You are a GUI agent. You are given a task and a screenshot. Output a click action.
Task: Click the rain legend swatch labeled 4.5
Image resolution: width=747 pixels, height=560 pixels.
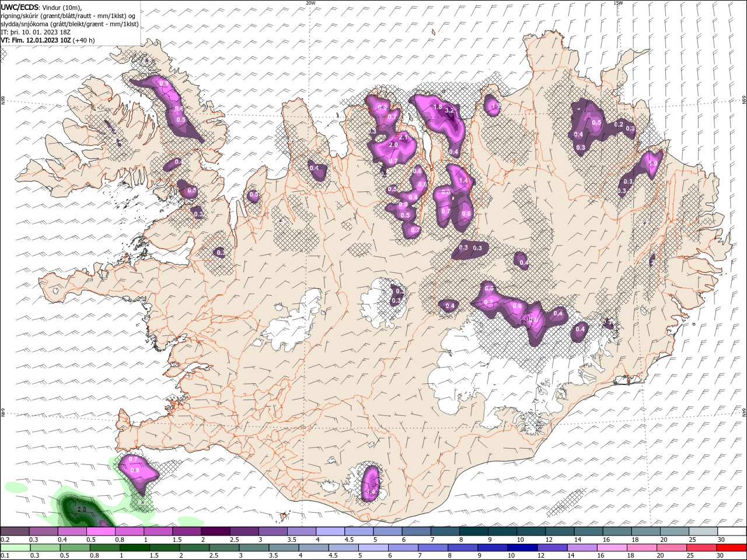pos(343,548)
